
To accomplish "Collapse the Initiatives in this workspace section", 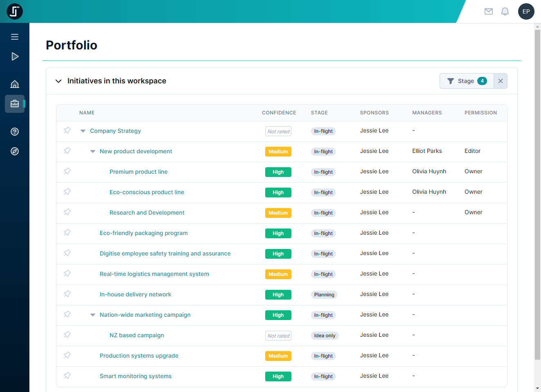I will pos(58,81).
